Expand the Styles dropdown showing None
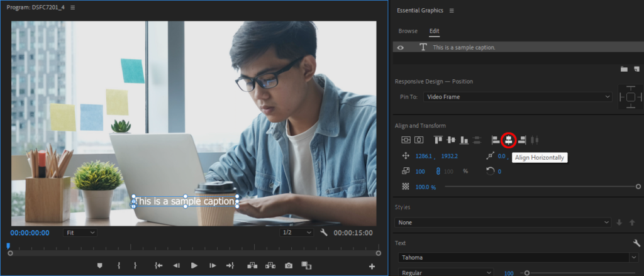The height and width of the screenshot is (276, 644). point(502,222)
